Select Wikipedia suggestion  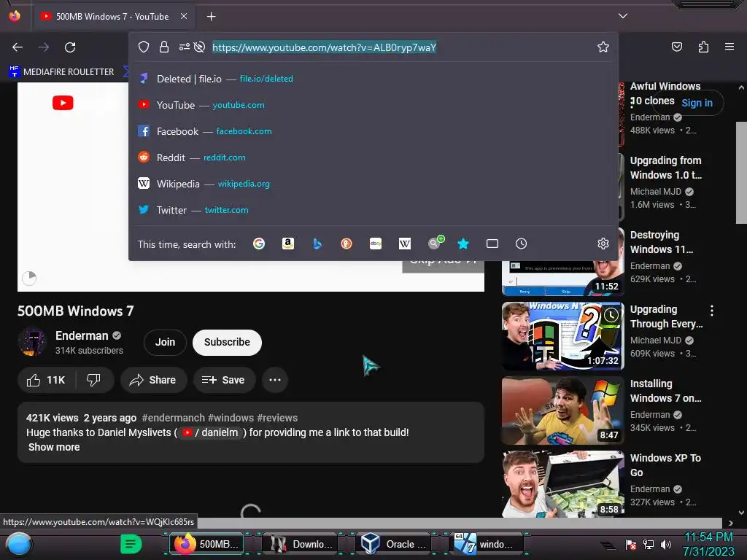[x=373, y=183]
